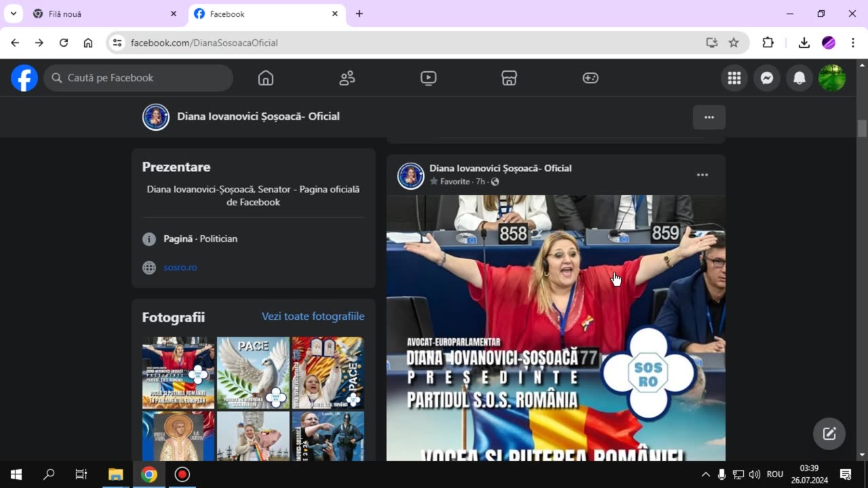Open the Messenger icon
Image resolution: width=868 pixels, height=488 pixels.
[x=767, y=78]
